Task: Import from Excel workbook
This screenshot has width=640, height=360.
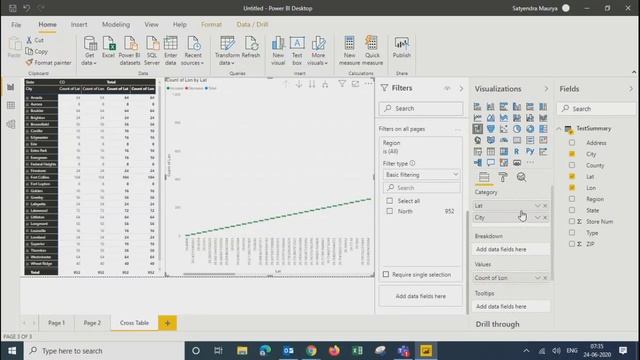Action: pos(109,47)
